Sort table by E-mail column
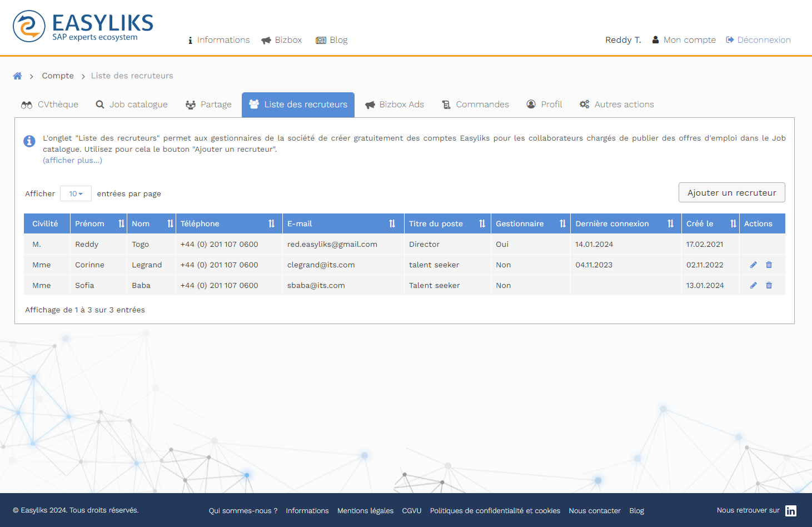 pos(392,223)
